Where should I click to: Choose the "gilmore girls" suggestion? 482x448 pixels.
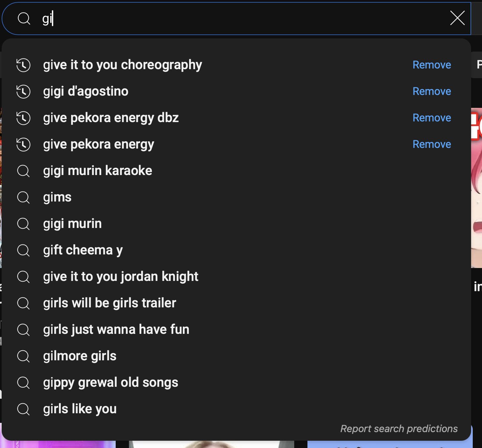point(236,356)
